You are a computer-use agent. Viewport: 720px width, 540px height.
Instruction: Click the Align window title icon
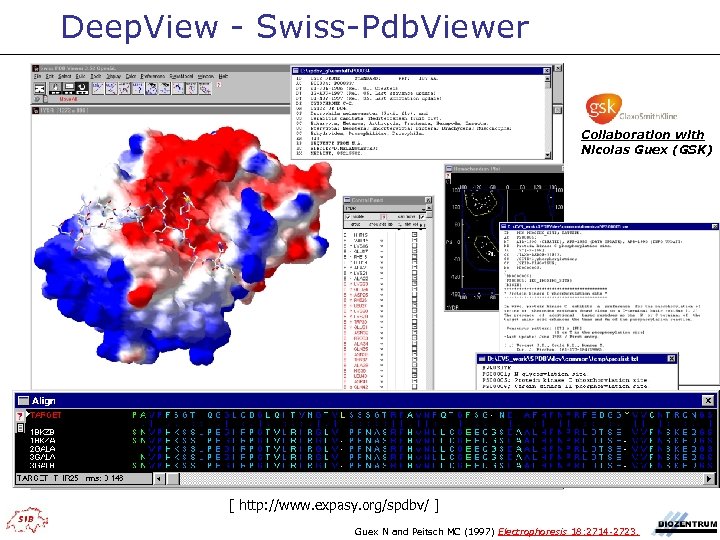pyautogui.click(x=23, y=401)
